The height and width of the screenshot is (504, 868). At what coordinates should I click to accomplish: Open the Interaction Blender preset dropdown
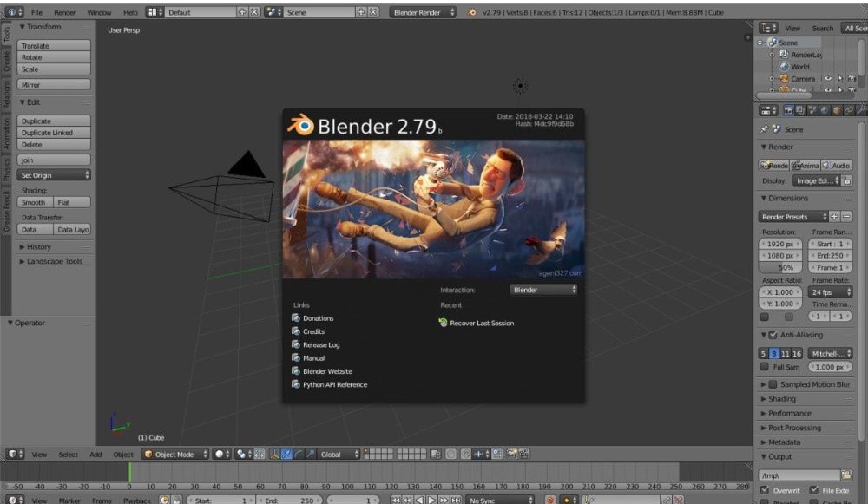click(543, 290)
